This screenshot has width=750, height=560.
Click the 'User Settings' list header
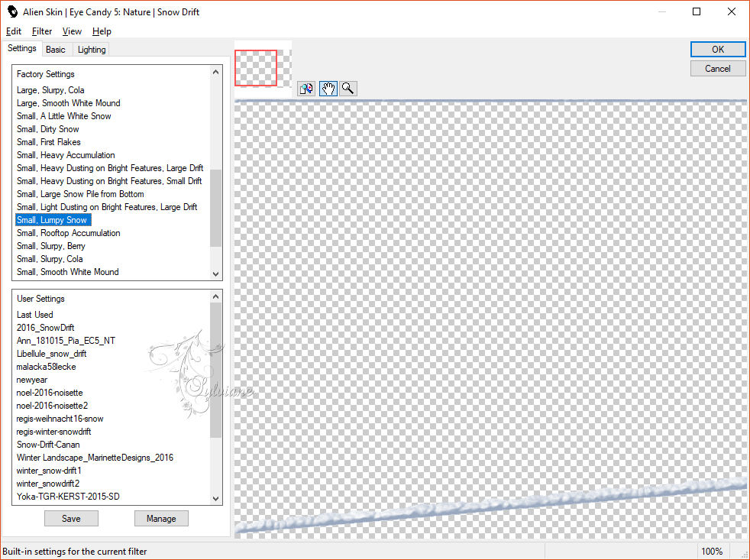click(40, 298)
